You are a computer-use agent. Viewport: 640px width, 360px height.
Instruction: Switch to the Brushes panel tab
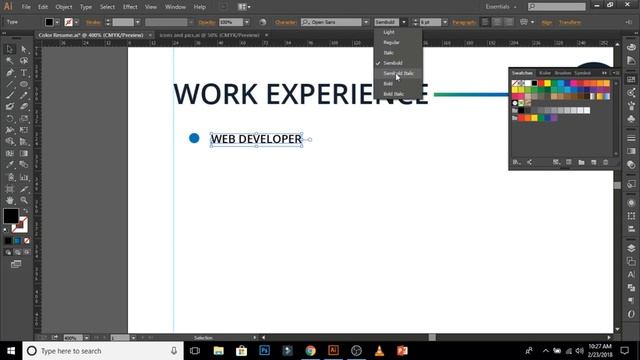click(x=562, y=73)
